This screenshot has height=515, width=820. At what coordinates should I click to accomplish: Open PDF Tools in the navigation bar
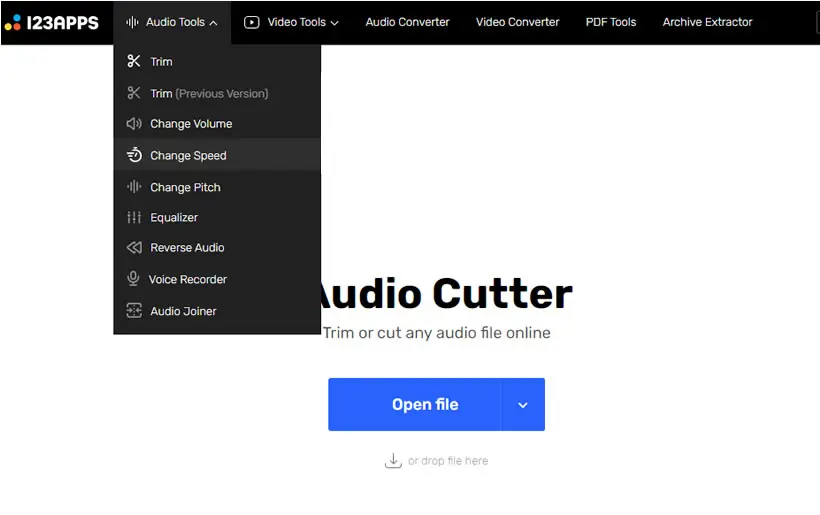(x=611, y=22)
